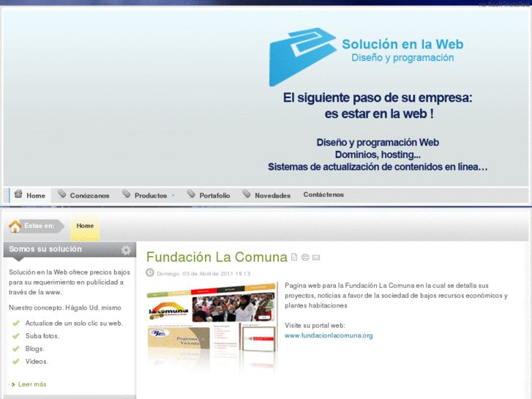Click the Somos su solución panel header
This screenshot has width=532, height=399.
click(x=70, y=249)
